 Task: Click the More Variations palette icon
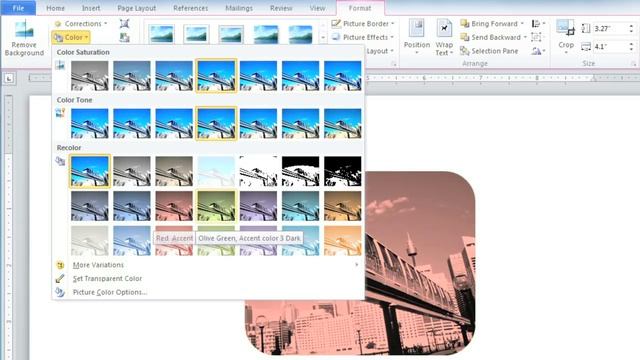pos(60,265)
